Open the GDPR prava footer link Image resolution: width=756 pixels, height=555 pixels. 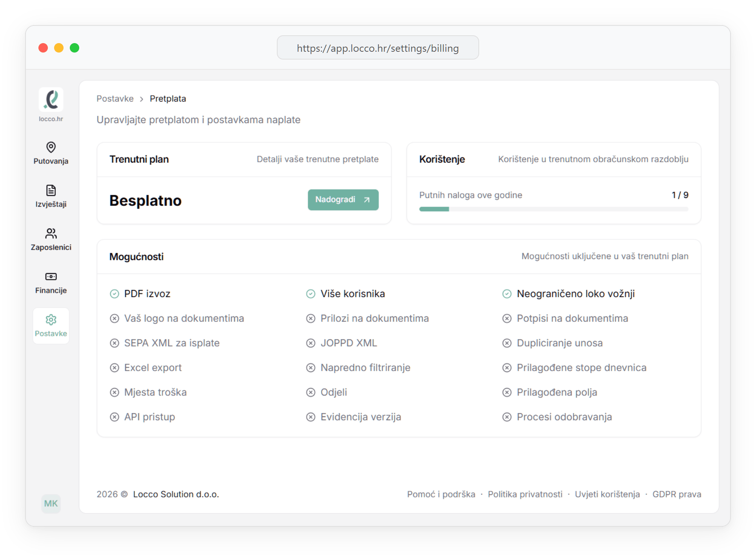[676, 494]
